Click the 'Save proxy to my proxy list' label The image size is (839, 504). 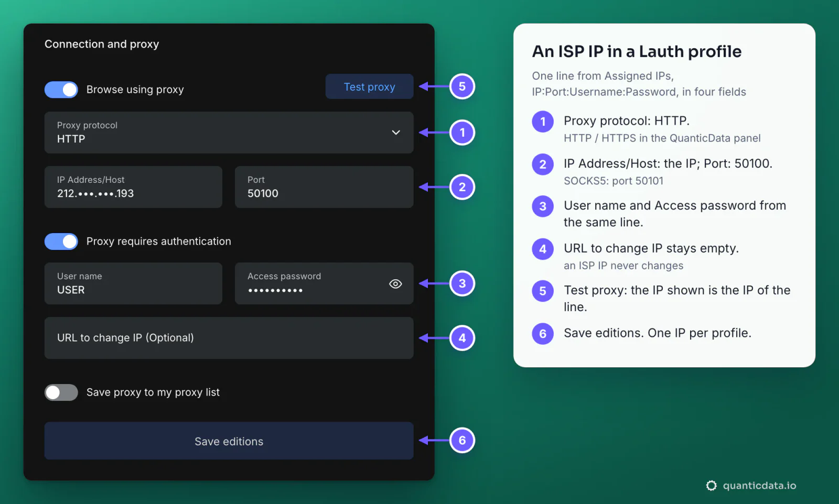(153, 392)
